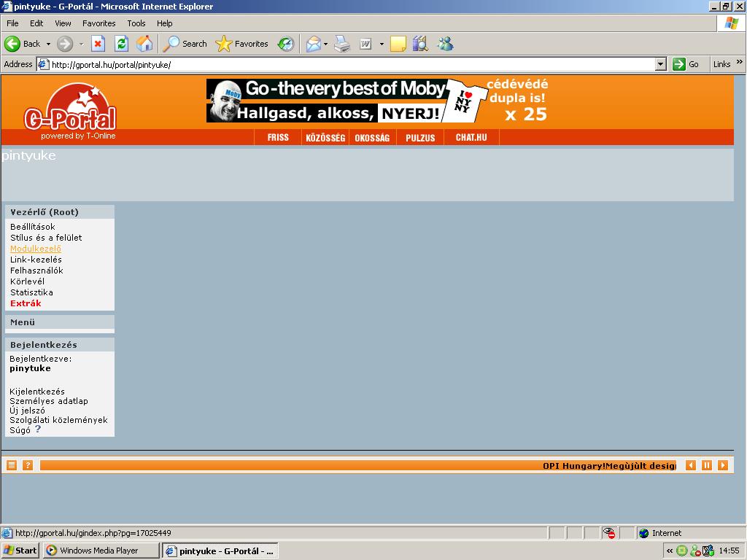Viewport: 747px width, 560px height.
Task: Click the Address URL input field
Action: coord(350,64)
